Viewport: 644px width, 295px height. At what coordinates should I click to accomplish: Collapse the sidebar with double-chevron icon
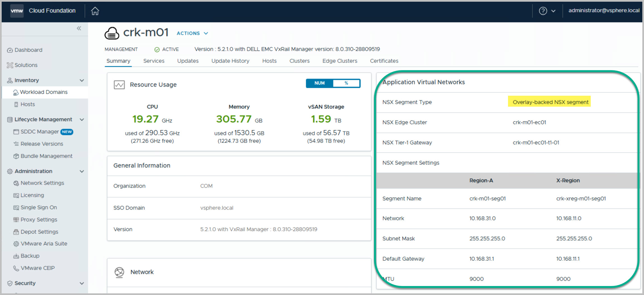pos(79,28)
